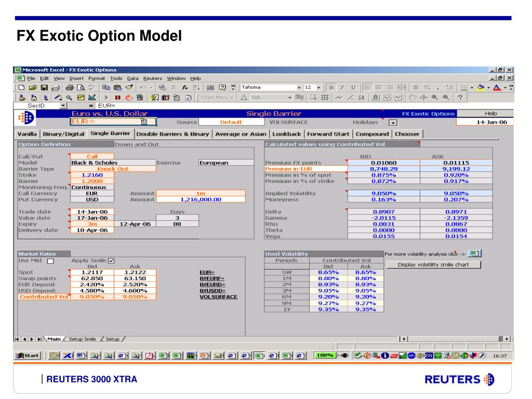Click the question mark help icon

click(460, 98)
